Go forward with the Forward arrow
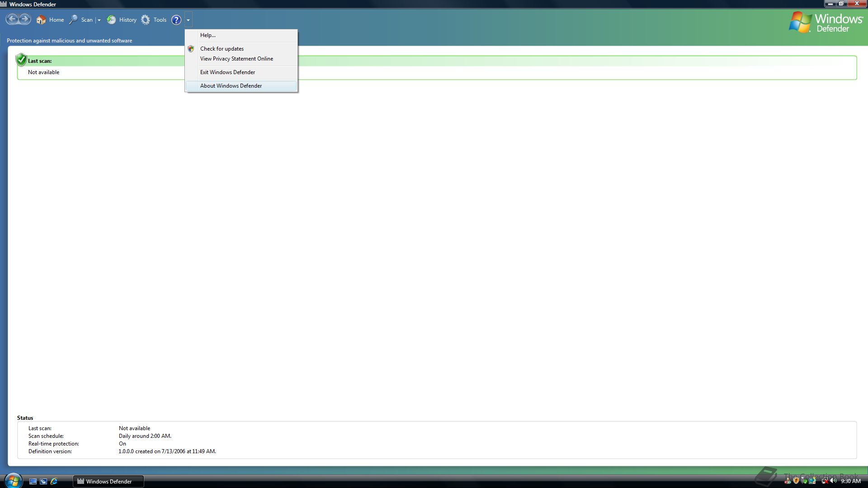This screenshot has height=488, width=868. 25,19
